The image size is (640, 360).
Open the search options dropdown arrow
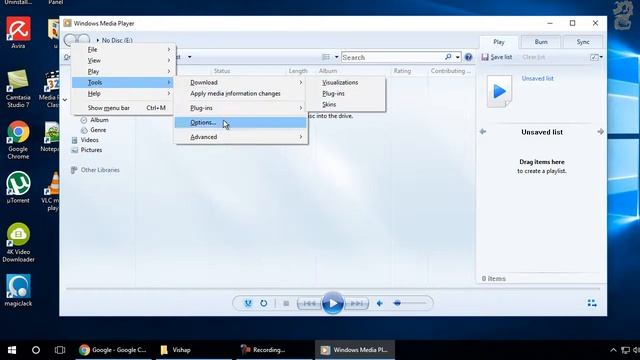[x=458, y=57]
